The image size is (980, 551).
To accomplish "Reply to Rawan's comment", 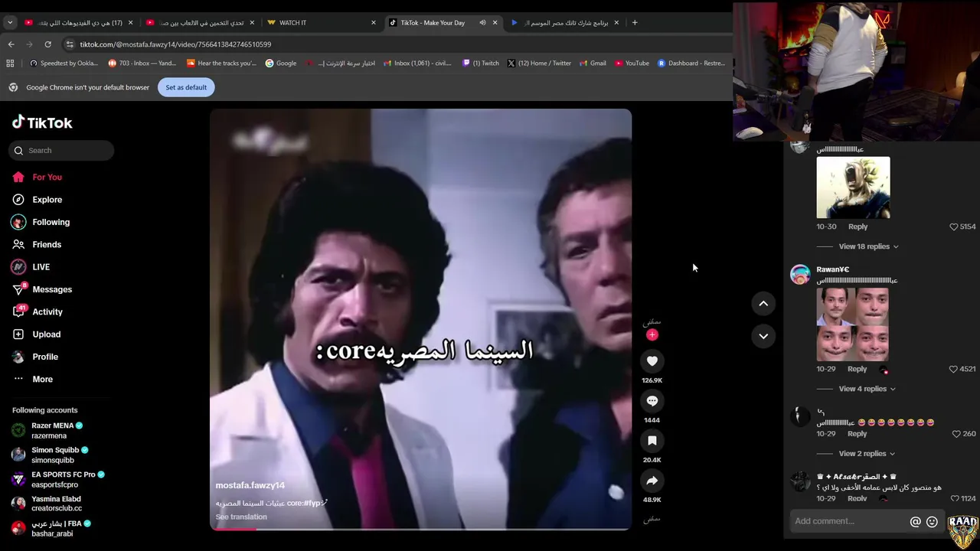I will [x=857, y=369].
